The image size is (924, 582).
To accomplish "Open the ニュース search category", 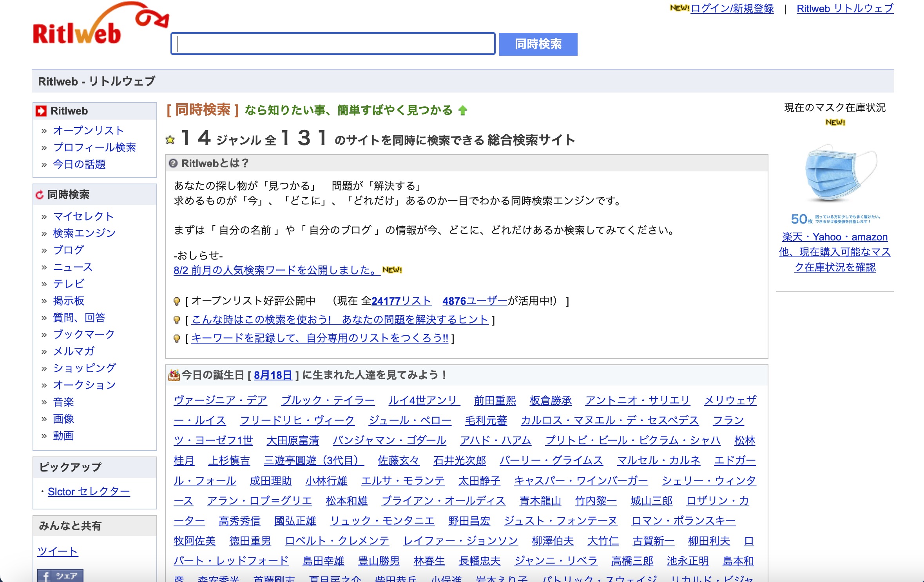I will (x=72, y=267).
